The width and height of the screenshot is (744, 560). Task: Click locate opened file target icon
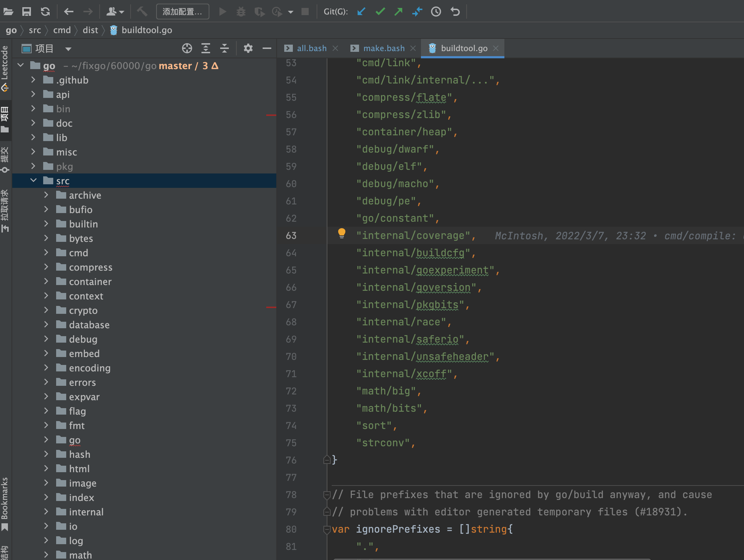187,48
